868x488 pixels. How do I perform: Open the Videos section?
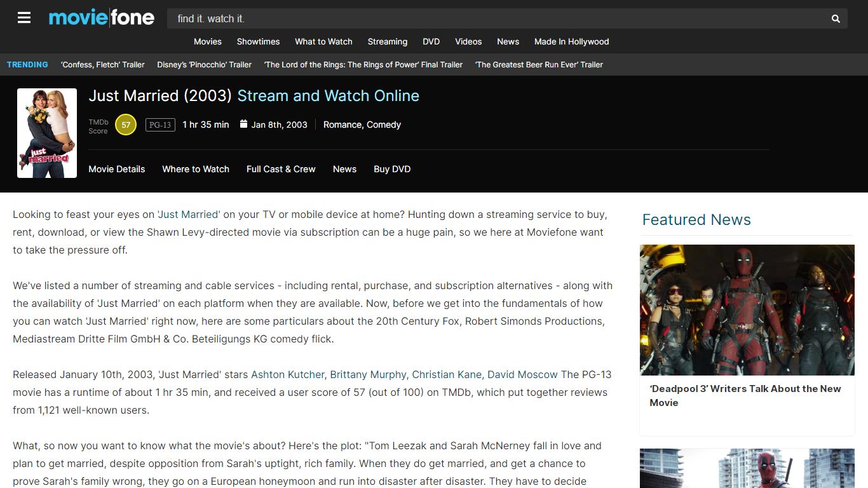[x=468, y=41]
